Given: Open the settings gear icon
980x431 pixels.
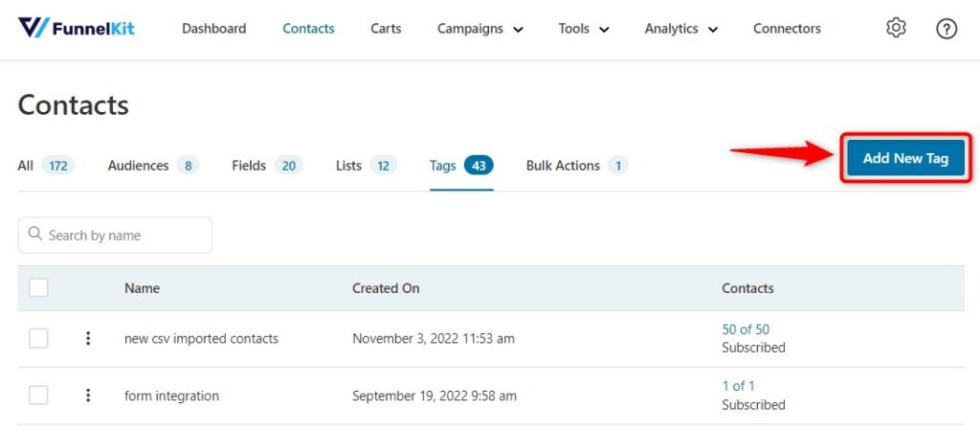Looking at the screenshot, I should tap(896, 28).
